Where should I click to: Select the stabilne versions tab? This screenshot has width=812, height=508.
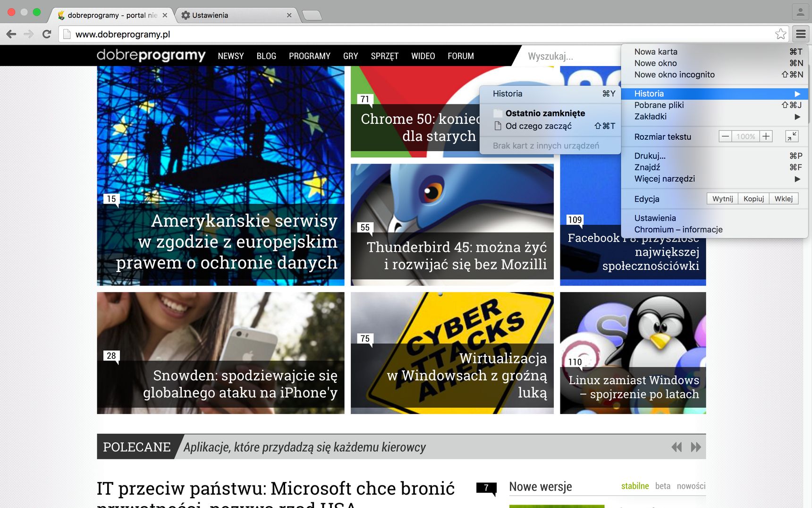tap(635, 486)
